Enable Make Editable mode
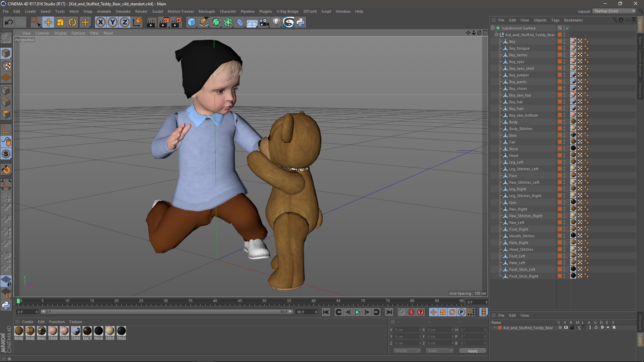The image size is (644, 362). 6,38
